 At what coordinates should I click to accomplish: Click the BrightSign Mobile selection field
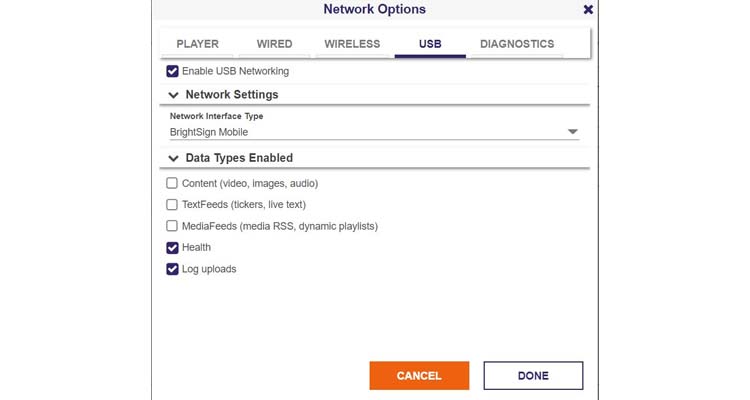coord(374,132)
